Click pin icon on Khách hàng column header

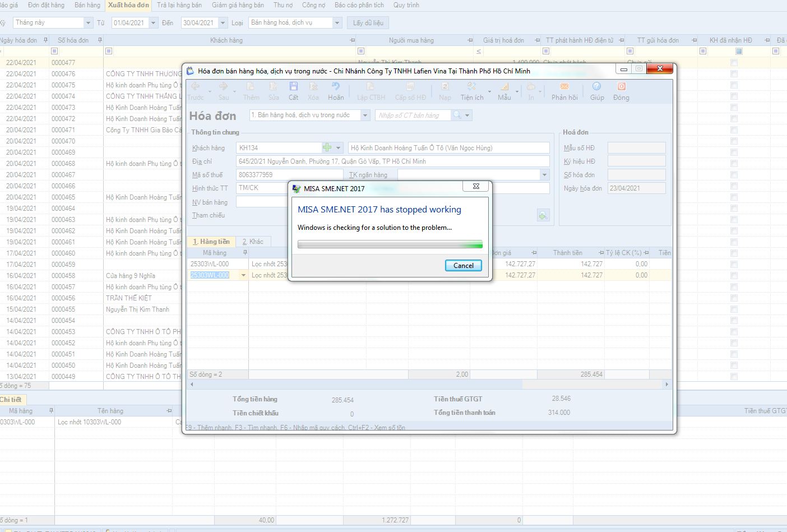coord(353,40)
